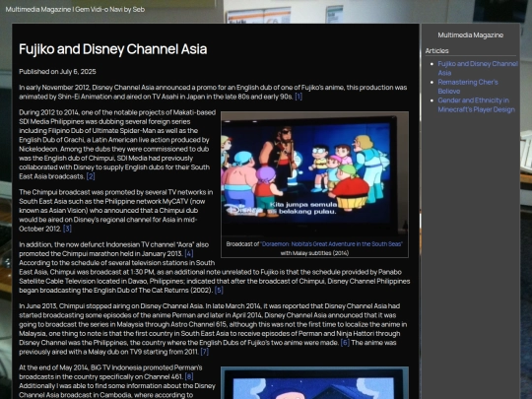
Task: Follow citation link [3]
Action: click(x=67, y=229)
